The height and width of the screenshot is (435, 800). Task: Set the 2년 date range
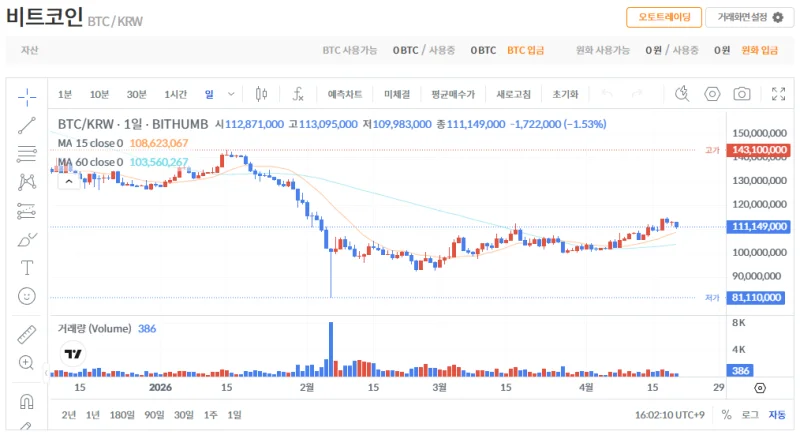69,415
